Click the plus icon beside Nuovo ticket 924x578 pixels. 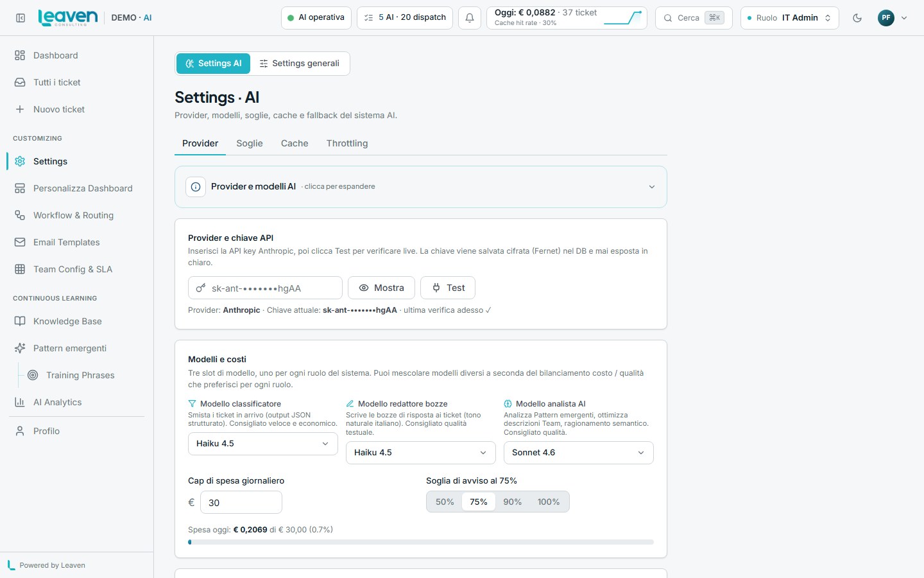click(20, 109)
